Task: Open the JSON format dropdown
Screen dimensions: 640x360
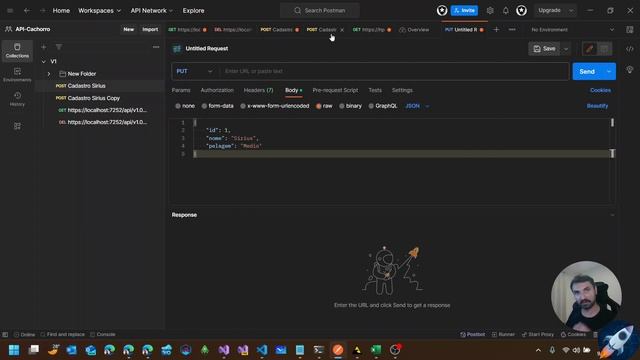Action: point(417,106)
